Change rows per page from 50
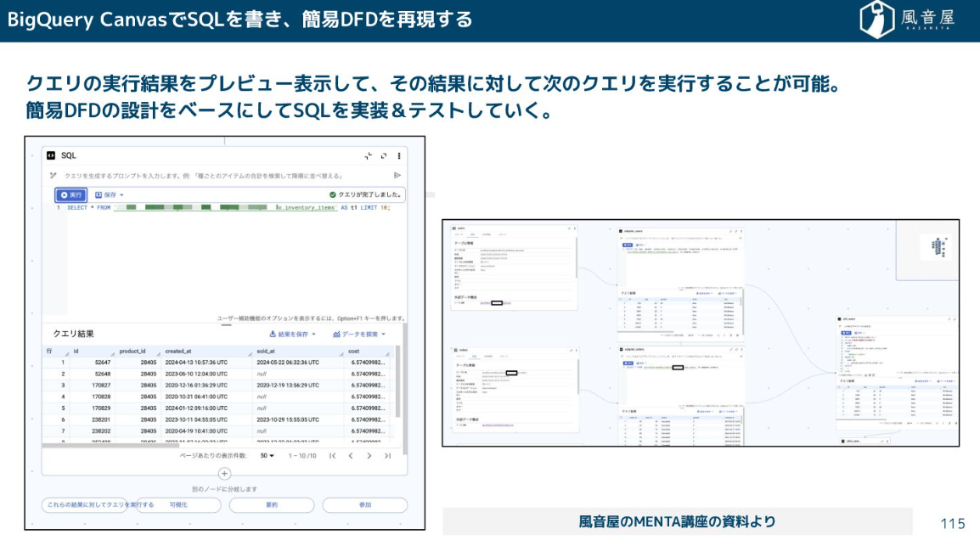The height and width of the screenshot is (546, 980). click(x=267, y=456)
